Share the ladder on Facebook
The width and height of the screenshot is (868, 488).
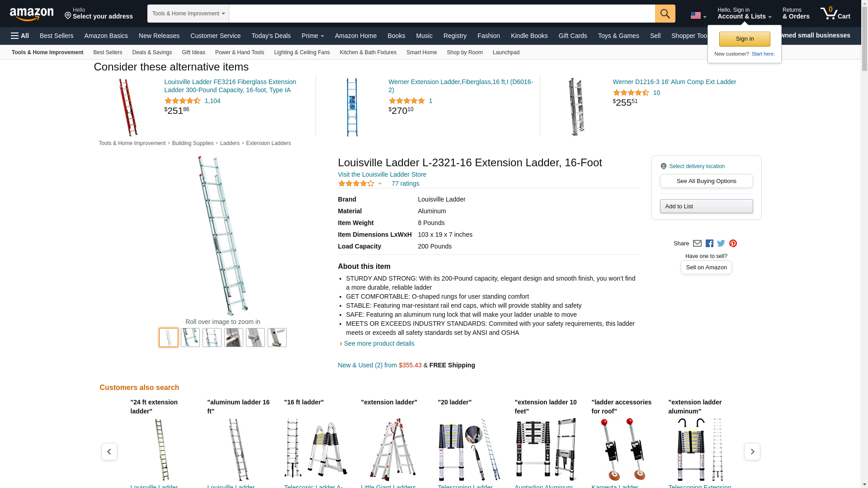(x=709, y=244)
